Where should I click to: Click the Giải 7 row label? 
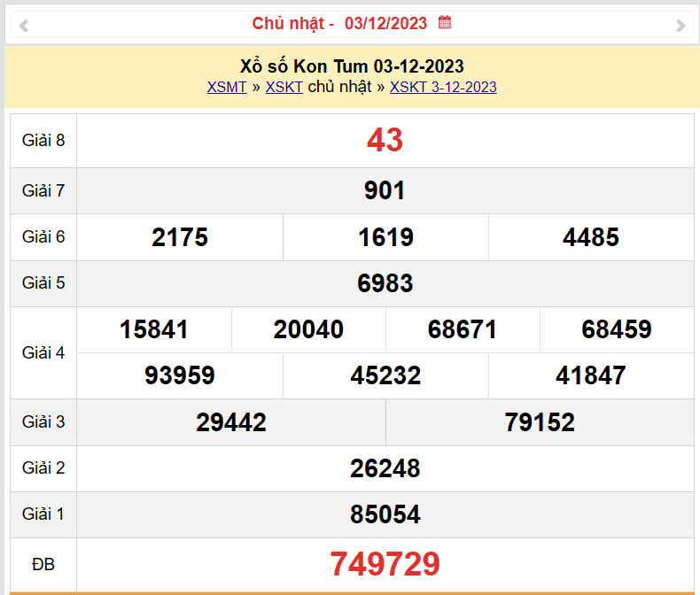click(x=43, y=191)
